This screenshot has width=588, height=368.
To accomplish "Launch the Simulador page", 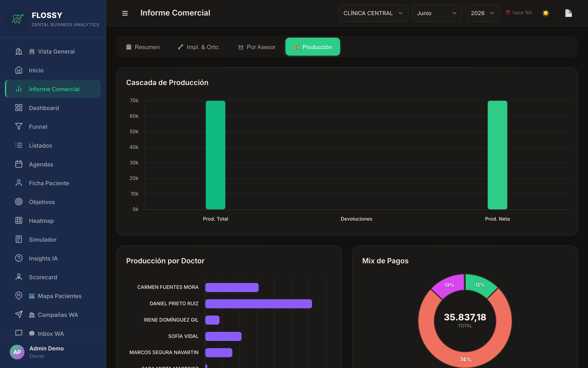I will [53, 239].
